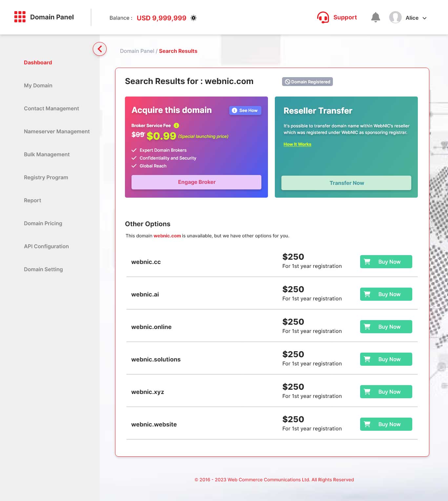448x501 pixels.
Task: Click webnic.xyz domain name
Action: 148,392
